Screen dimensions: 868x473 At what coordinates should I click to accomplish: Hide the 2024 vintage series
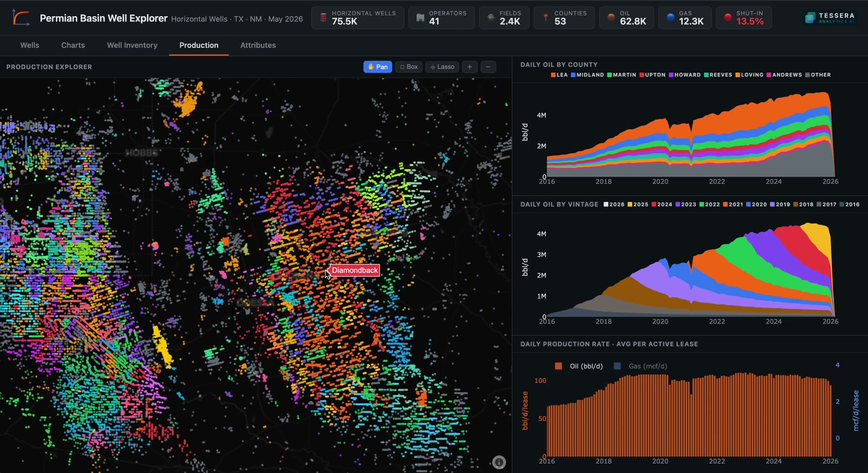pos(662,204)
